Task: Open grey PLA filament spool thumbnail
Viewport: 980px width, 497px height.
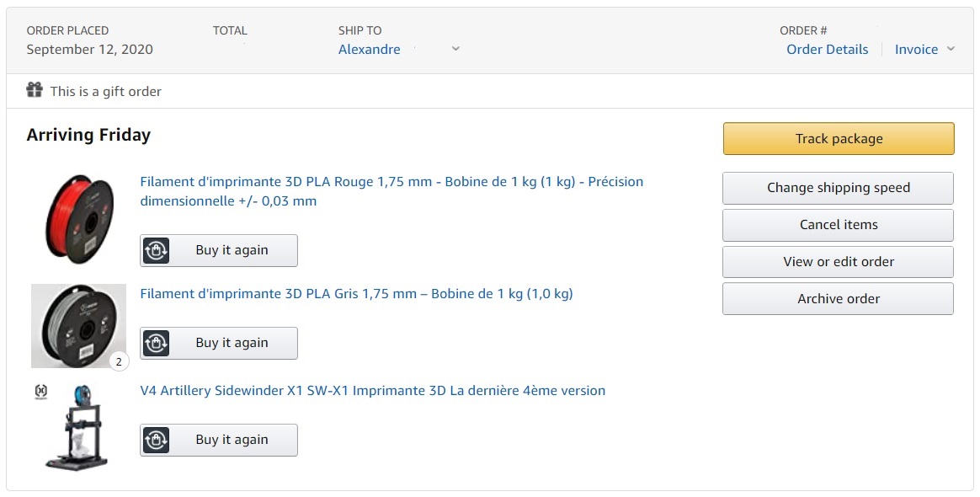Action: point(79,326)
